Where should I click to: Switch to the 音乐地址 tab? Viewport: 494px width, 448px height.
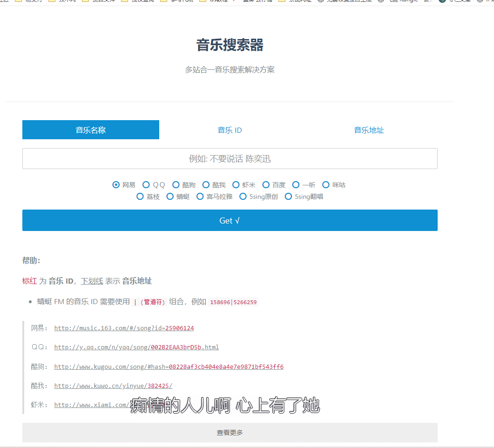point(369,130)
